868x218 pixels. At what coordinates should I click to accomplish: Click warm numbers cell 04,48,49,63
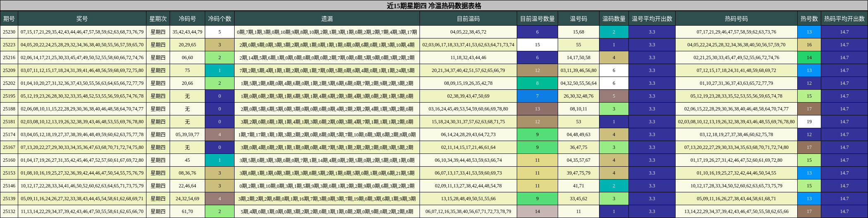pos(578,134)
